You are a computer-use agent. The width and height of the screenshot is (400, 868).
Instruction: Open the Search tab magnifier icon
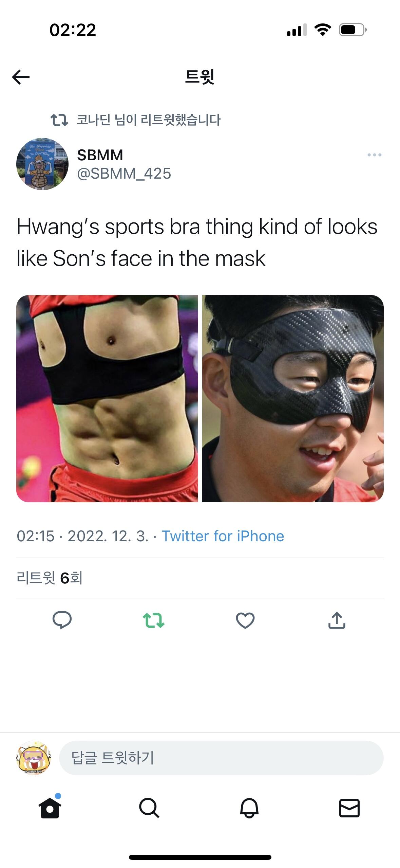pyautogui.click(x=149, y=808)
